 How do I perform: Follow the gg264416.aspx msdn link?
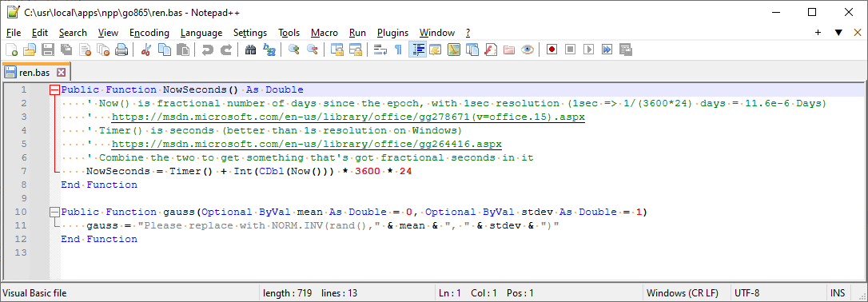(307, 145)
